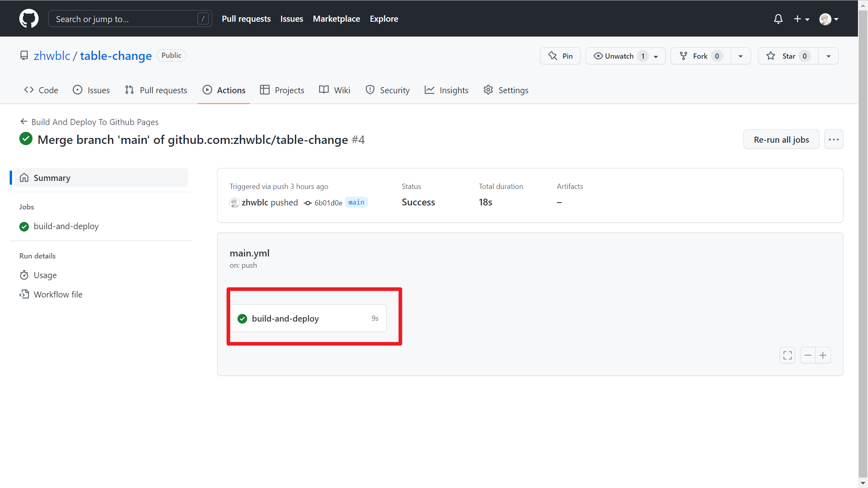Click Re-run all jobs
The width and height of the screenshot is (868, 488).
(781, 139)
